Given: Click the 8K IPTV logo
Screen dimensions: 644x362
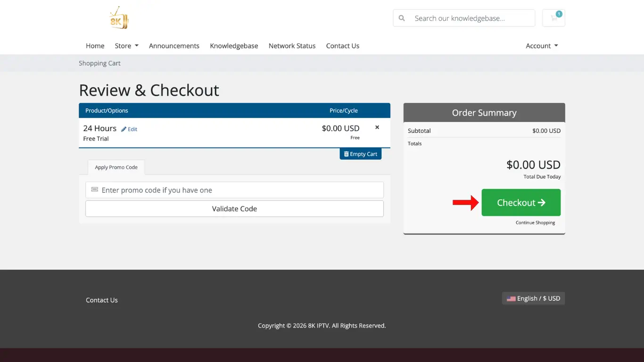Looking at the screenshot, I should click(x=119, y=18).
